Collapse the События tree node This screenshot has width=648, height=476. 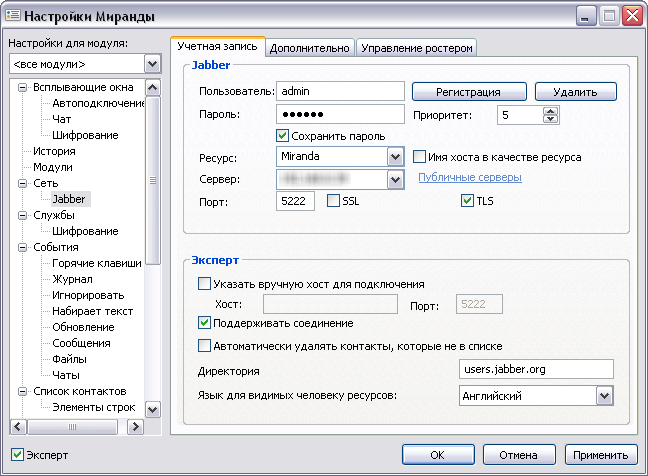(x=23, y=247)
